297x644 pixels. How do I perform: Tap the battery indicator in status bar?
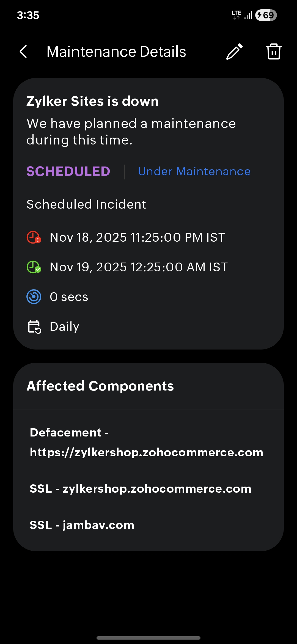coord(266,15)
